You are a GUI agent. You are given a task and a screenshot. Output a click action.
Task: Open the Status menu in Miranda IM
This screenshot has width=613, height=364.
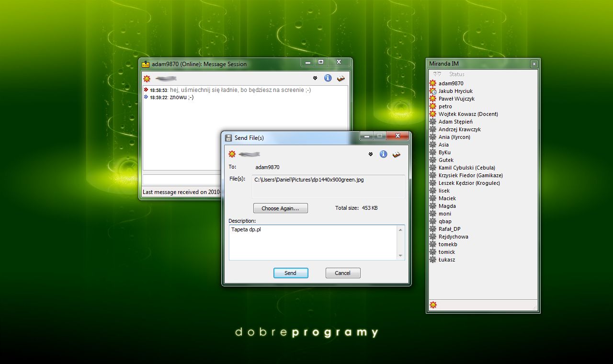tap(457, 74)
